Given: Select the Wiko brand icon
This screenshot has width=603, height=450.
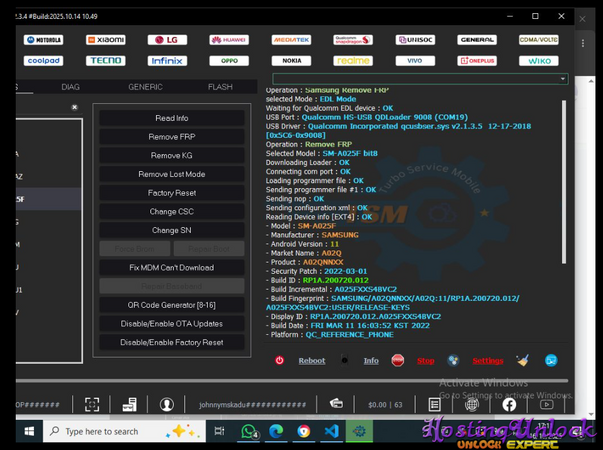Looking at the screenshot, I should click(x=539, y=61).
